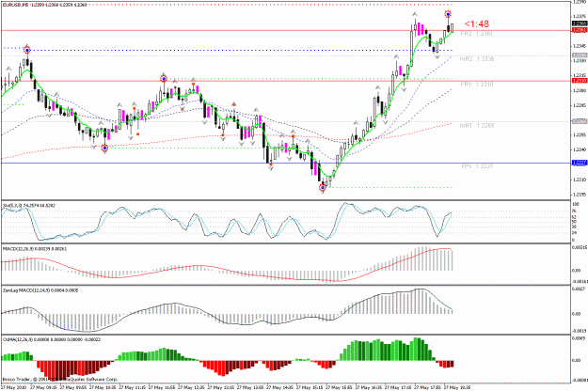The width and height of the screenshot is (588, 391).
Task: Select the mR1 1.2268 level label
Action: (x=477, y=125)
